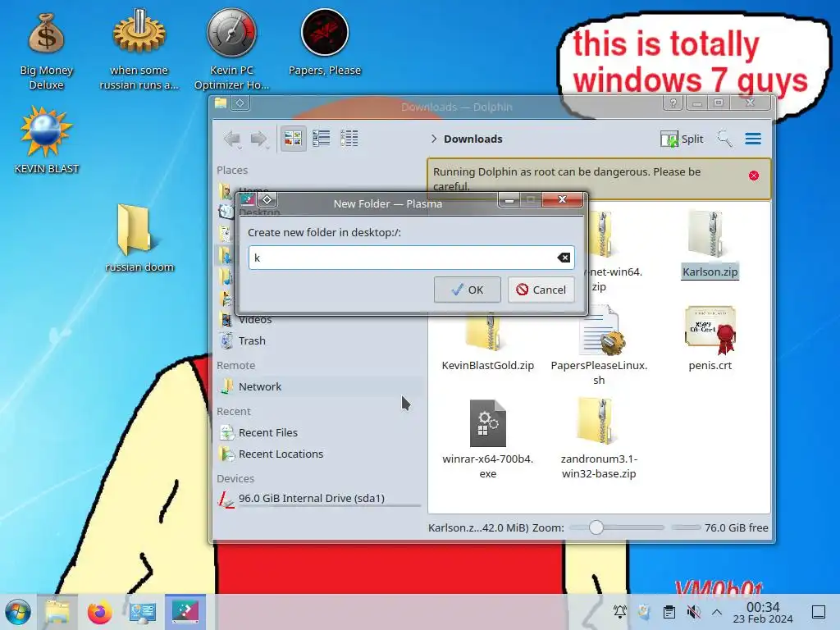Go forward with Dolphin's forward arrow
This screenshot has height=630, width=840.
259,139
